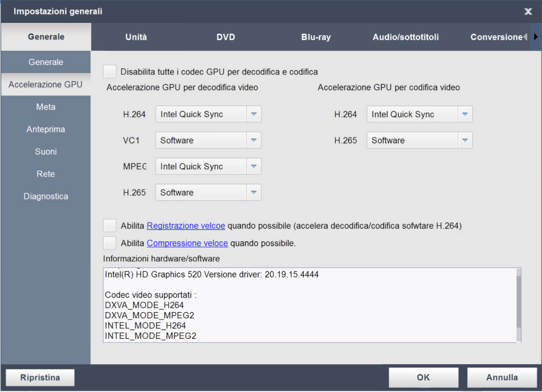Select the DVD tab
The height and width of the screenshot is (392, 542).
[226, 37]
